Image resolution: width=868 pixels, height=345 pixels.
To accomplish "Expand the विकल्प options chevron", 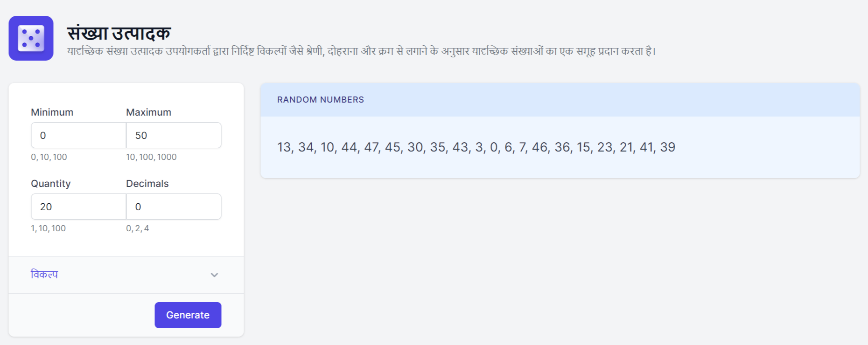I will pos(214,275).
